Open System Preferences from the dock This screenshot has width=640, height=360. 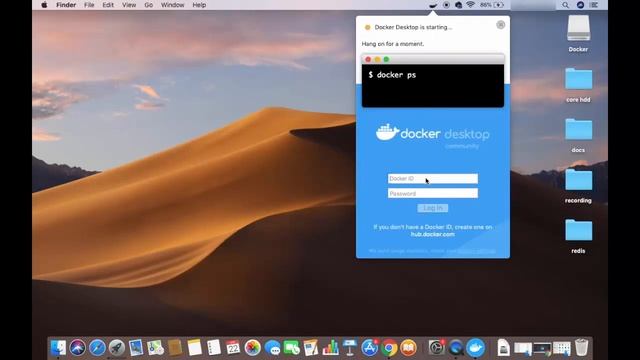tap(436, 348)
